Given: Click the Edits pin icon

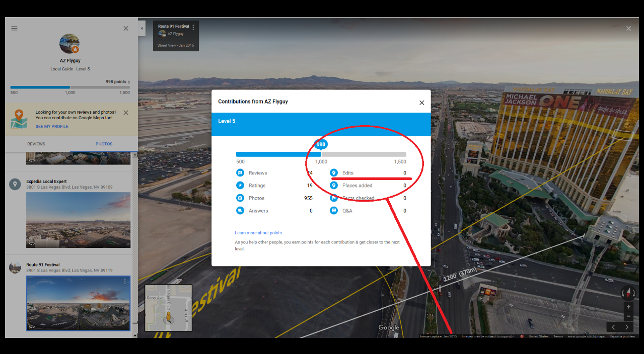Looking at the screenshot, I should tap(333, 172).
